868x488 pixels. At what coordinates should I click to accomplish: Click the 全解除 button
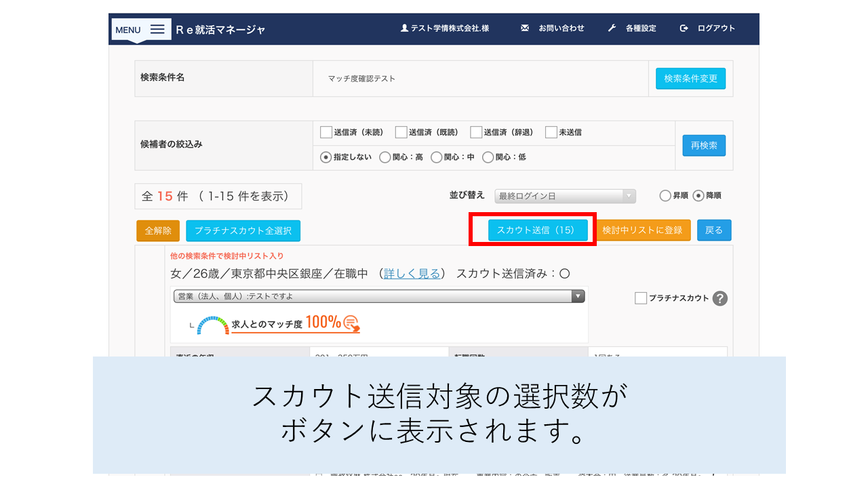tap(158, 230)
